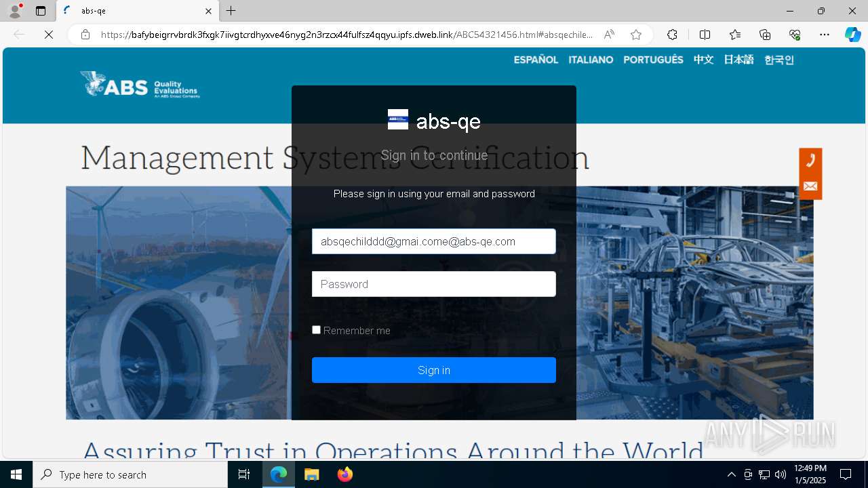Click the Management Systems Certification heading

click(335, 157)
